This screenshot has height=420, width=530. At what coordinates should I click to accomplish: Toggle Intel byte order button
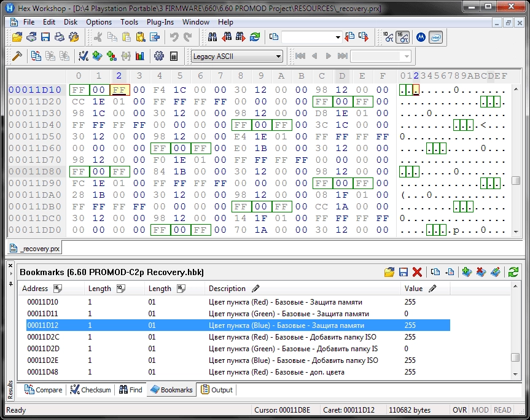click(x=435, y=37)
